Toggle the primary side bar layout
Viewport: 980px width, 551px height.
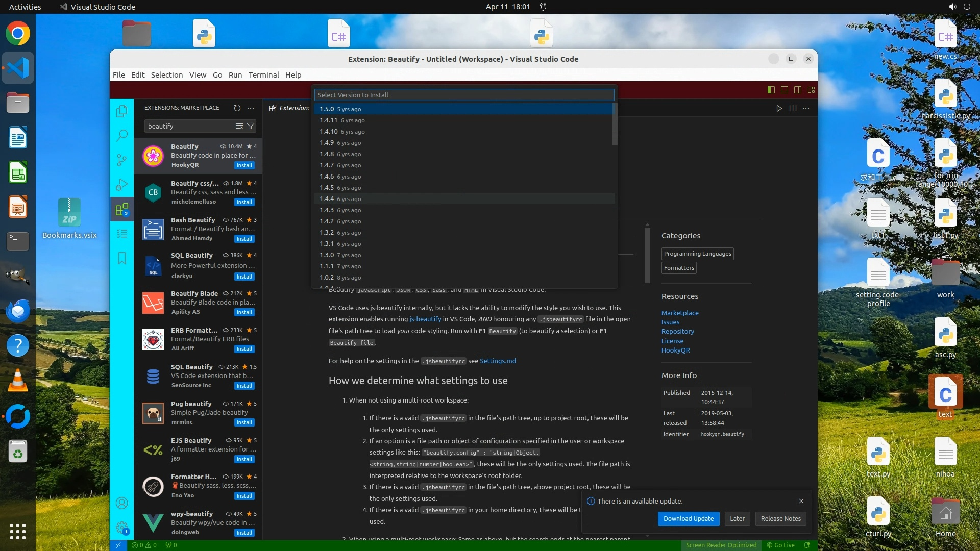tap(771, 90)
